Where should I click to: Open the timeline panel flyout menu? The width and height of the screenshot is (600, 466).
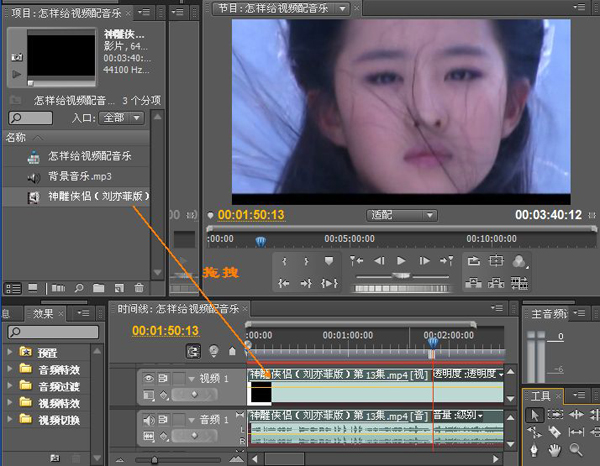coord(497,308)
